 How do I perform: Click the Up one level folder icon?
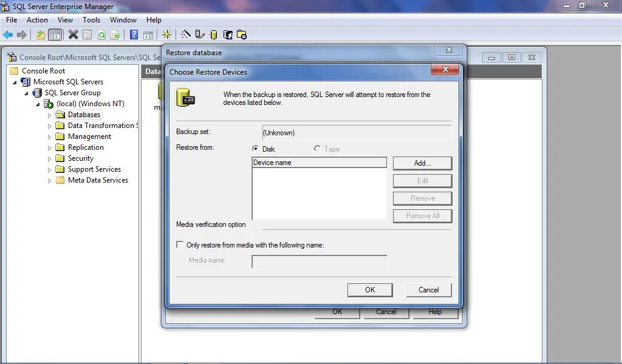point(41,35)
